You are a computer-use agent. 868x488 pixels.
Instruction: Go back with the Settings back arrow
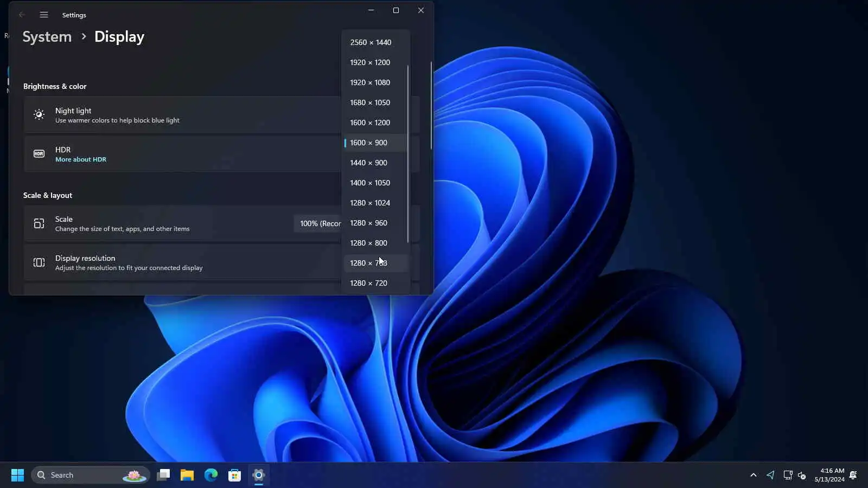22,15
